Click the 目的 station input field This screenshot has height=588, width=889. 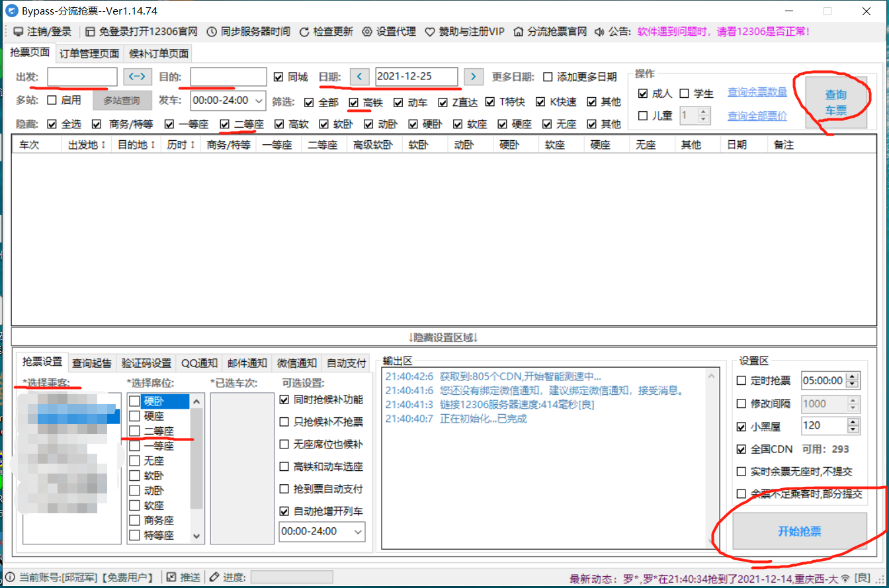pos(229,77)
